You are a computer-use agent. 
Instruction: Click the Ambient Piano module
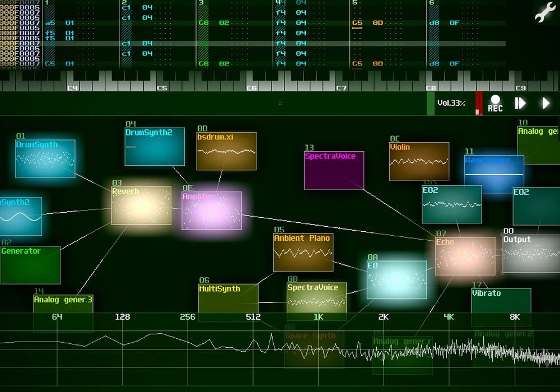303,253
